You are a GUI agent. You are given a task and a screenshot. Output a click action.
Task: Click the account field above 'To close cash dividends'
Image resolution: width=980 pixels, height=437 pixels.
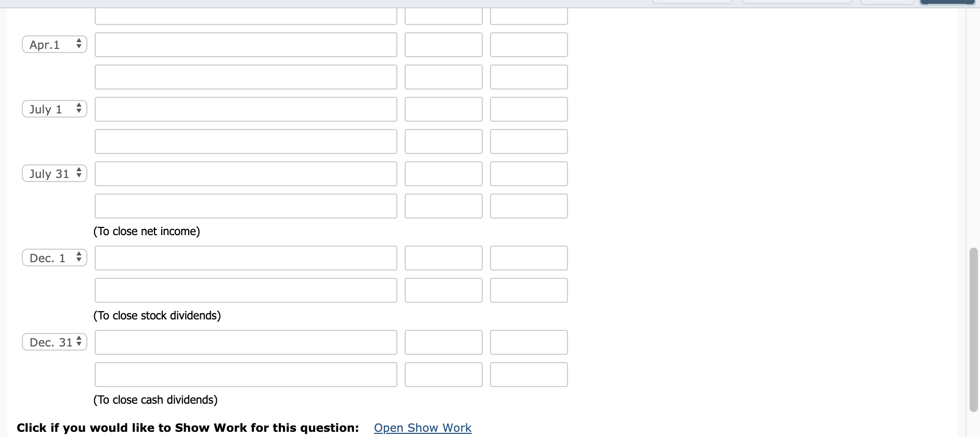pos(246,374)
